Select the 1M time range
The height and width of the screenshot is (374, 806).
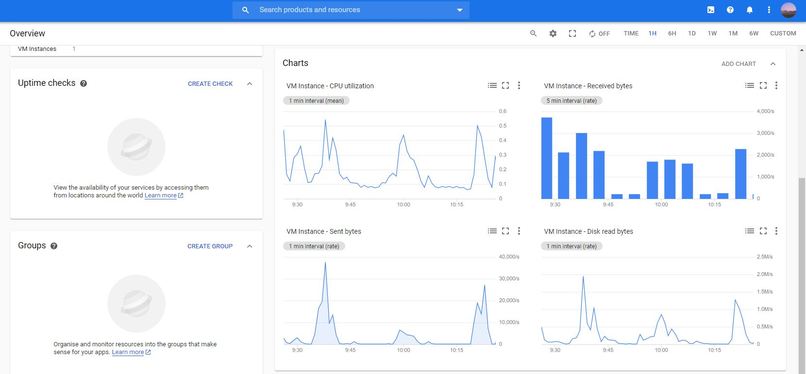tap(733, 33)
